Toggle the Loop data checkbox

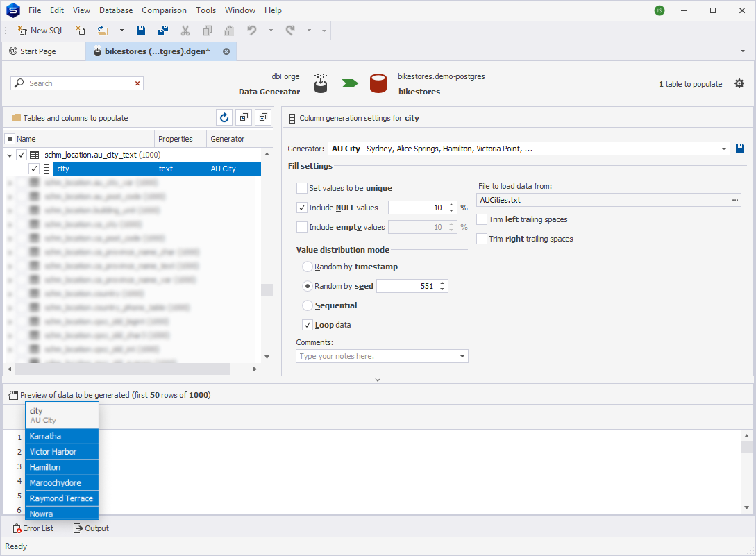pos(307,325)
